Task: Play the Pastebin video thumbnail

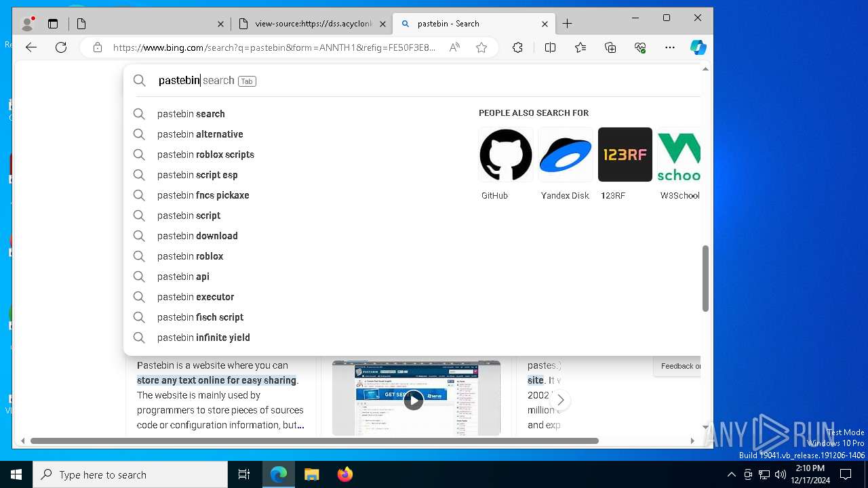Action: (413, 400)
